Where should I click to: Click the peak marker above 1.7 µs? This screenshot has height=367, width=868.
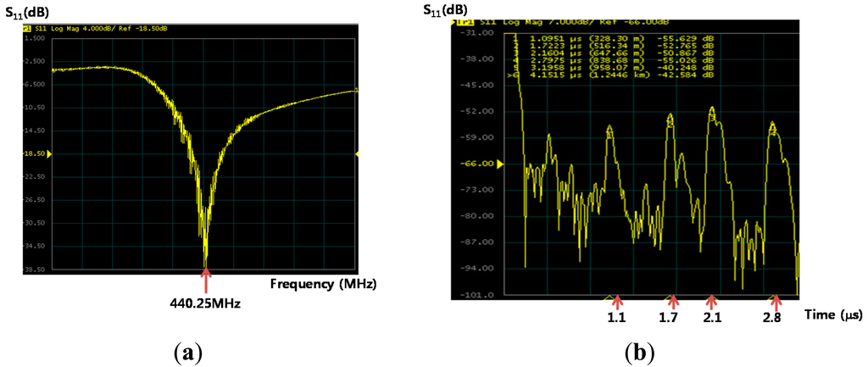(x=670, y=118)
